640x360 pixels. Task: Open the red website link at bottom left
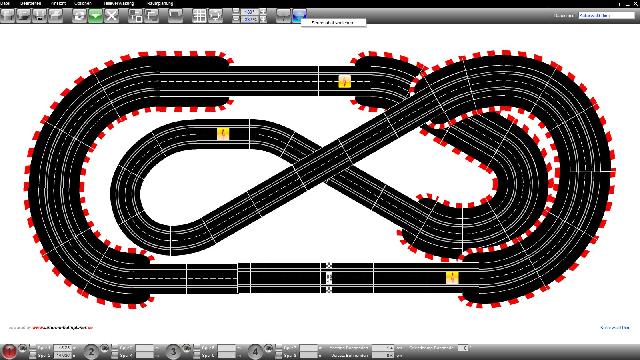click(x=62, y=328)
